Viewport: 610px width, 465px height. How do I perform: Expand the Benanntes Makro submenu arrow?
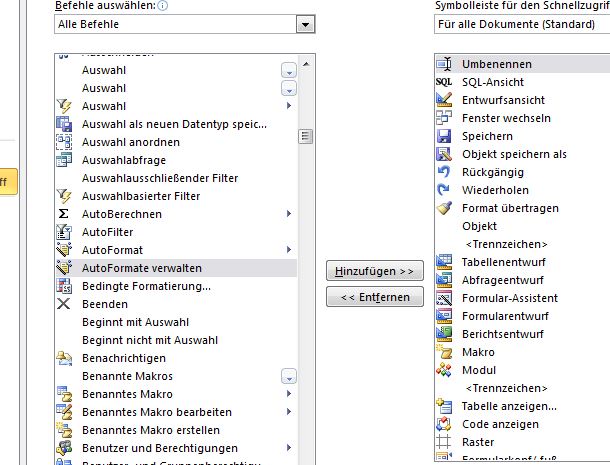coord(289,393)
